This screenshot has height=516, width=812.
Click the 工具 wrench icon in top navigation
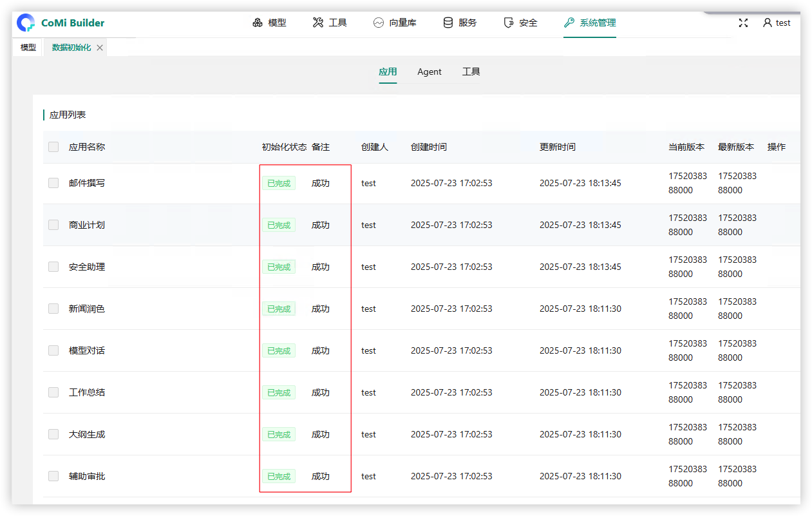318,23
